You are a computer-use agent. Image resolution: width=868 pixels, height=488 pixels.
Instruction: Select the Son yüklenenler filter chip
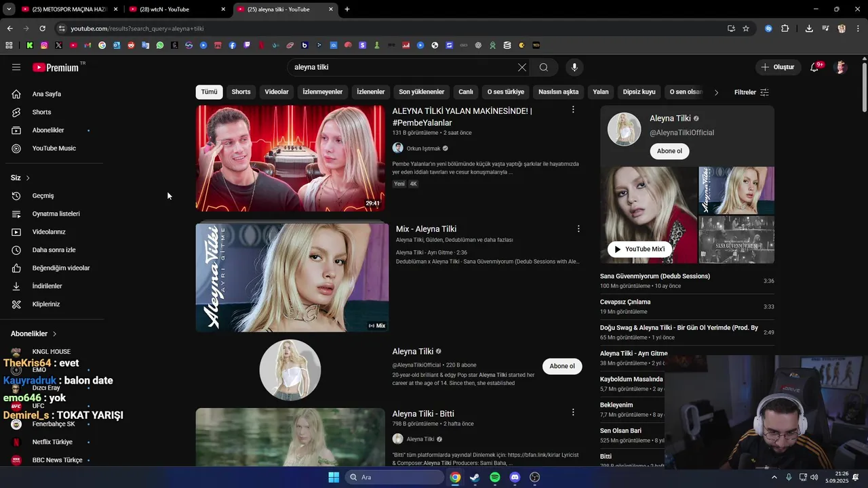coord(421,92)
